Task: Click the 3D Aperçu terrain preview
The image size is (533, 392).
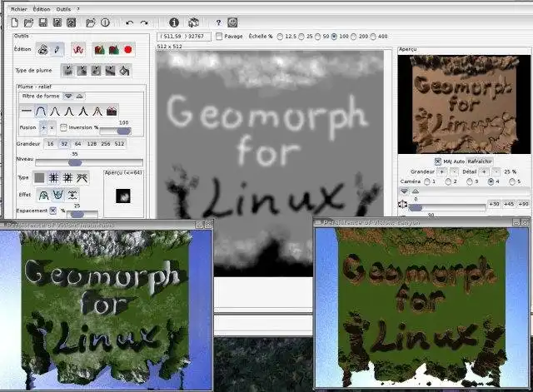Action: 464,104
